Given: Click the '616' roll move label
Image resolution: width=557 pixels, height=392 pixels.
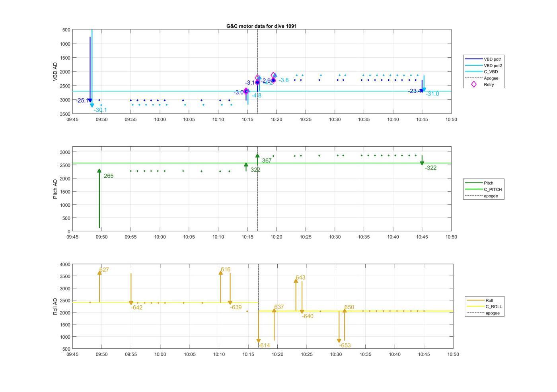Looking at the screenshot, I should click(226, 270).
